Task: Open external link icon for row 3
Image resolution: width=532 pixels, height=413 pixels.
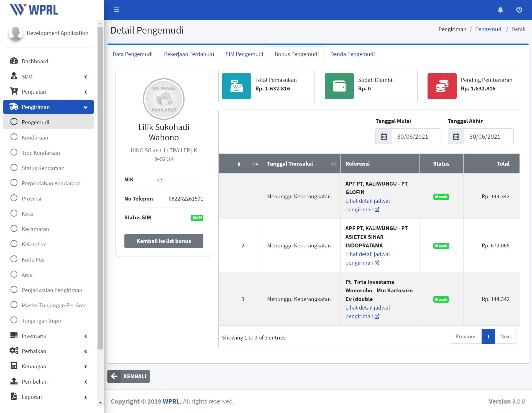Action: pyautogui.click(x=377, y=316)
